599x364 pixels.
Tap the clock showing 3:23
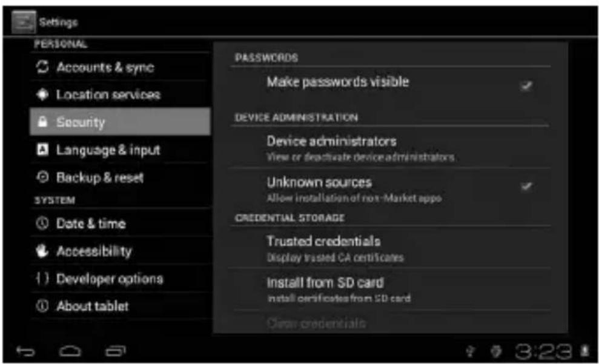click(543, 351)
